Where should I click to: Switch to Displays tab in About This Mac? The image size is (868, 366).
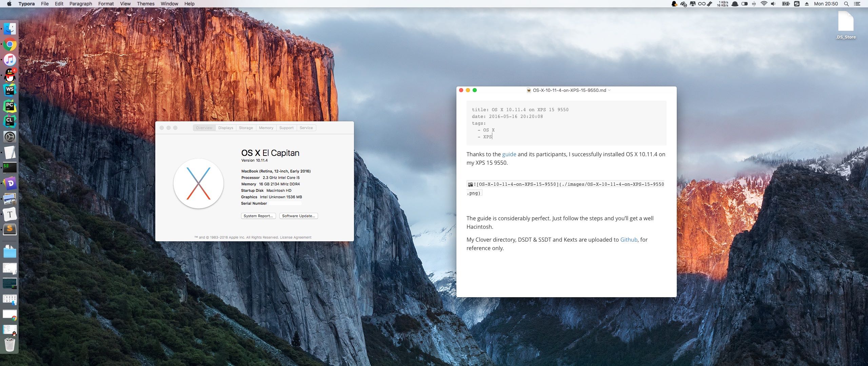tap(226, 128)
